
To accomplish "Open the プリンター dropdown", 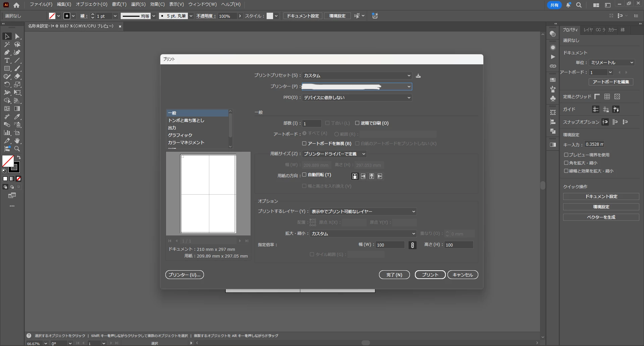I will (x=357, y=86).
